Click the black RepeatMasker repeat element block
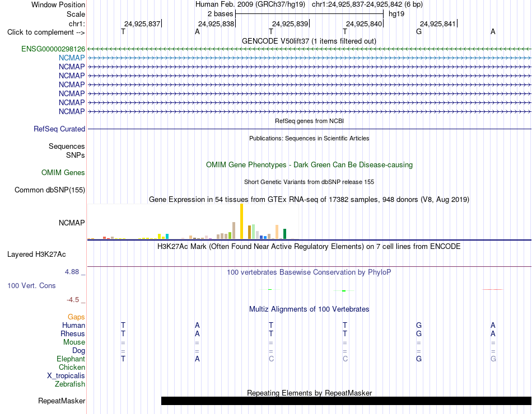Image resolution: width=532 pixels, height=414 pixels. tap(346, 401)
